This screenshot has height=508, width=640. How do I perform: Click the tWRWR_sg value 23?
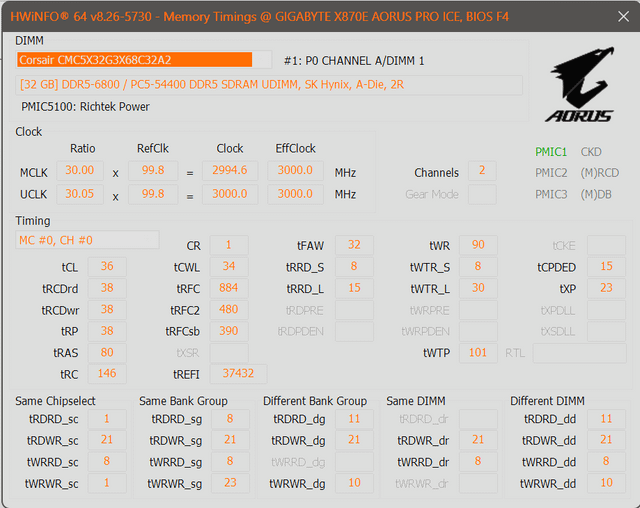point(230,483)
